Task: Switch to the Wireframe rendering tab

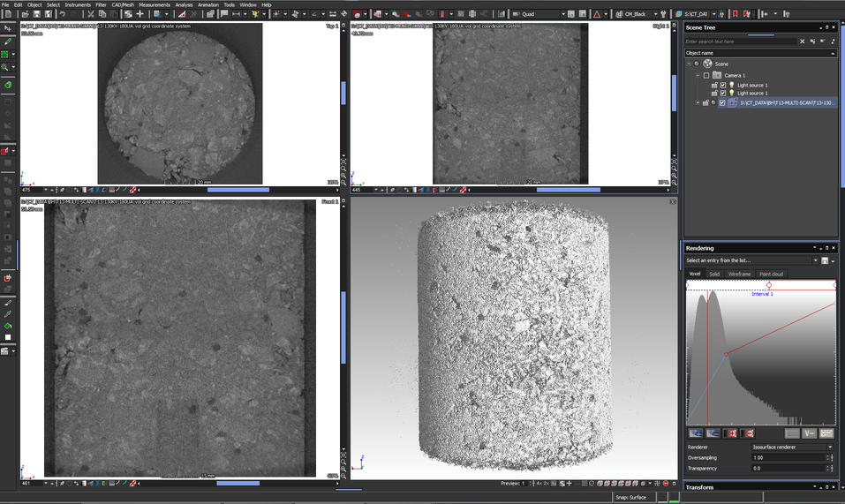Action: [739, 275]
